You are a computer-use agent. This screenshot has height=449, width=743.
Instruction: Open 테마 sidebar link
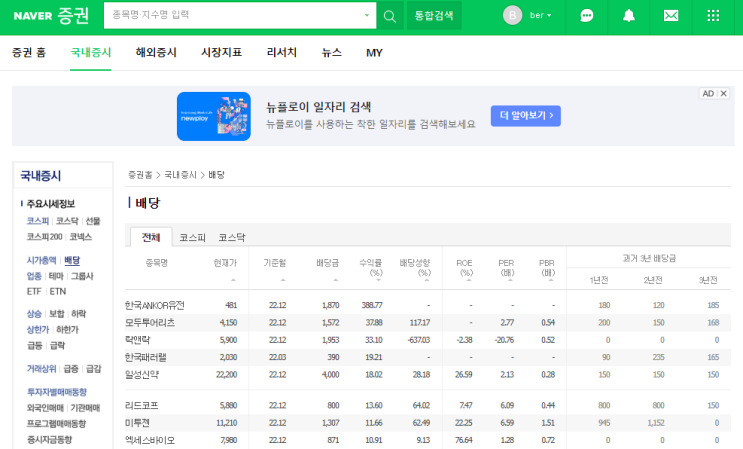[56, 276]
